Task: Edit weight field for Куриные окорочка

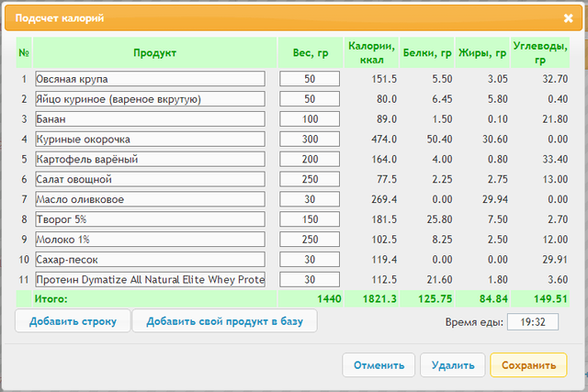Action: click(x=310, y=139)
